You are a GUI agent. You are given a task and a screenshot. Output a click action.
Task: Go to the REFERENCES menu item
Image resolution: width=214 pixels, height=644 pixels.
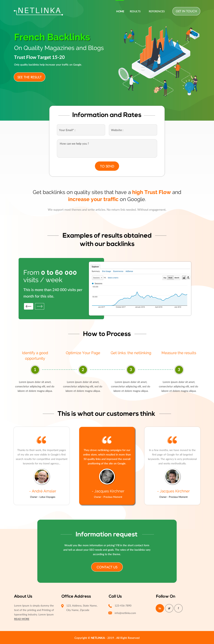[x=157, y=12]
